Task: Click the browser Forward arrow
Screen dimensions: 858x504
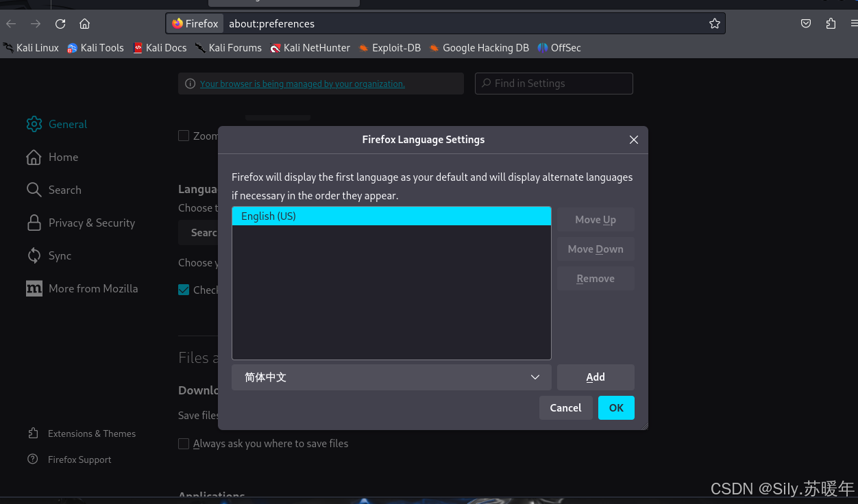Action: tap(36, 24)
